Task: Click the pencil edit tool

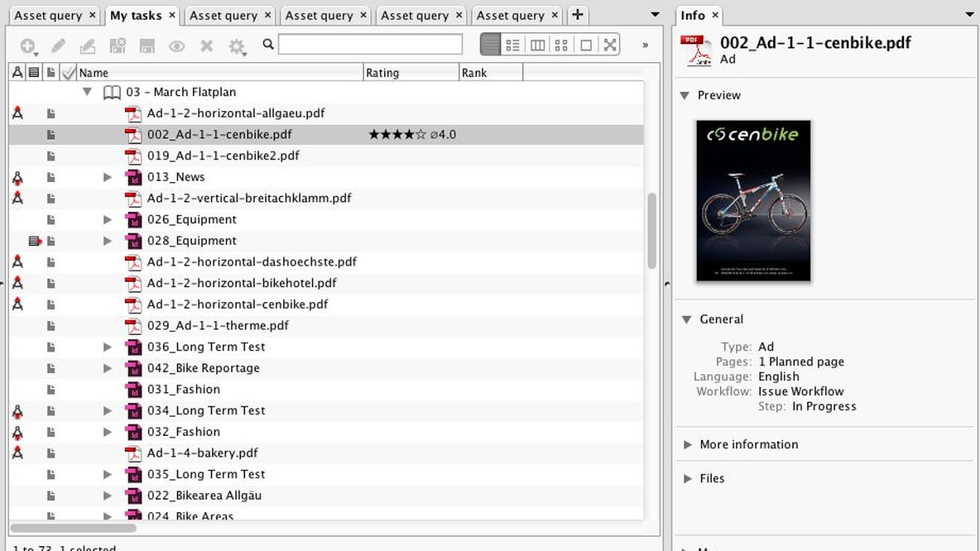Action: pos(58,46)
